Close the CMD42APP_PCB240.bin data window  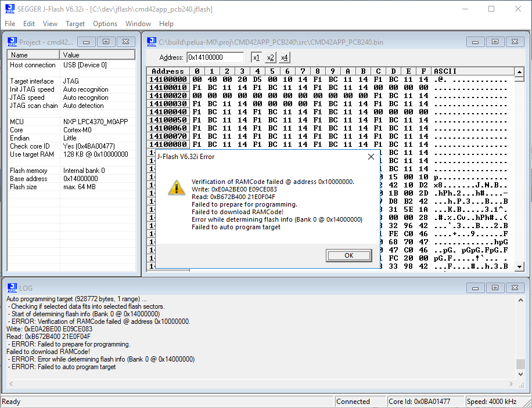pyautogui.click(x=515, y=42)
